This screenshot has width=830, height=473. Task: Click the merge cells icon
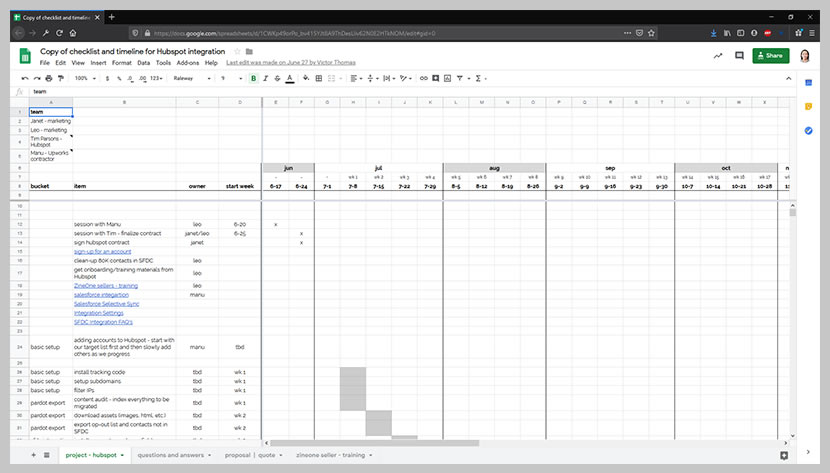(331, 78)
